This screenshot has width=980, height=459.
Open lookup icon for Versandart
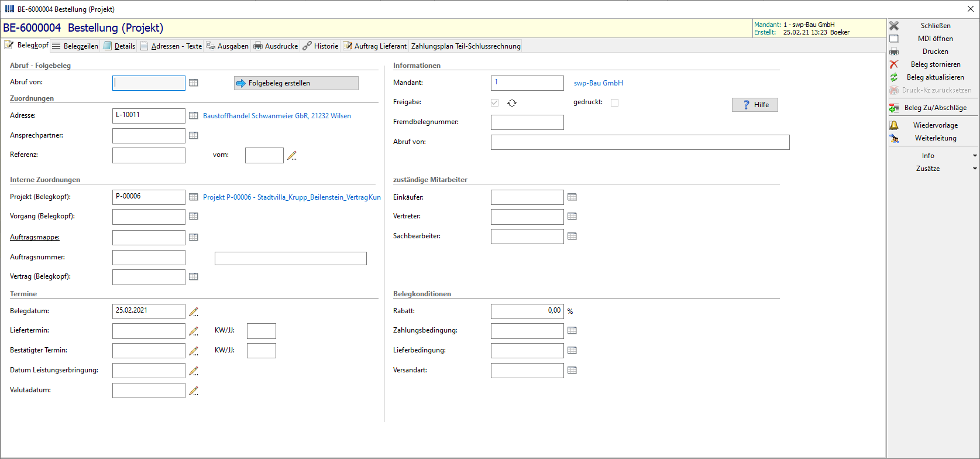pos(572,371)
